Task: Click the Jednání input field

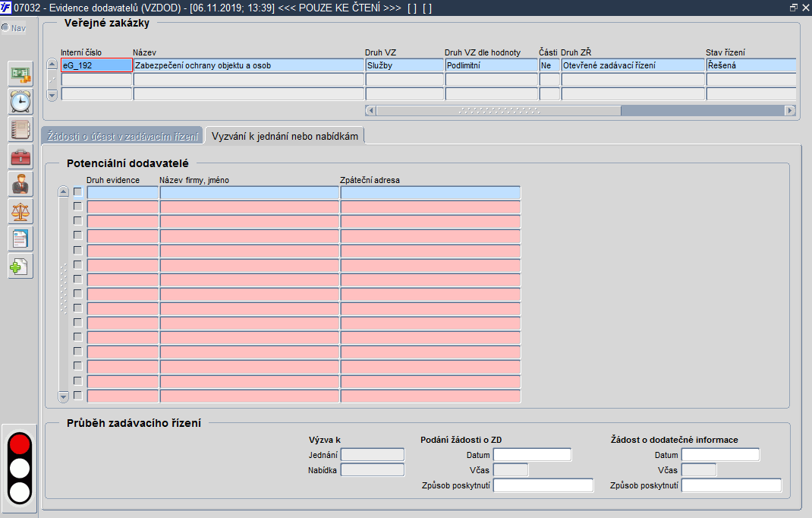Action: (x=373, y=455)
